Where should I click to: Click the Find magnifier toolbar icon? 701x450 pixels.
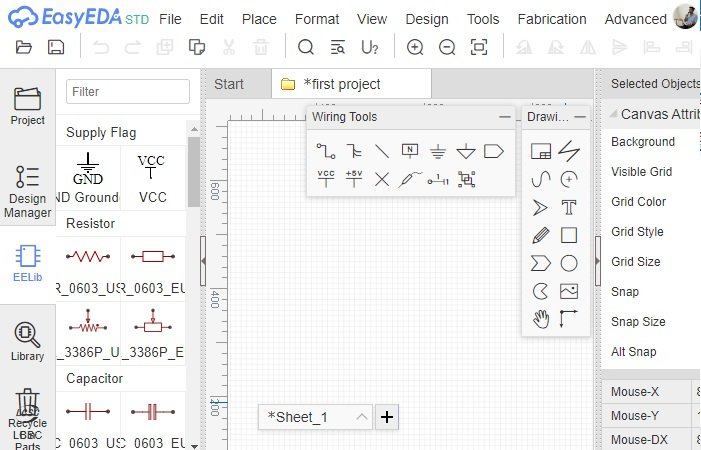point(306,47)
